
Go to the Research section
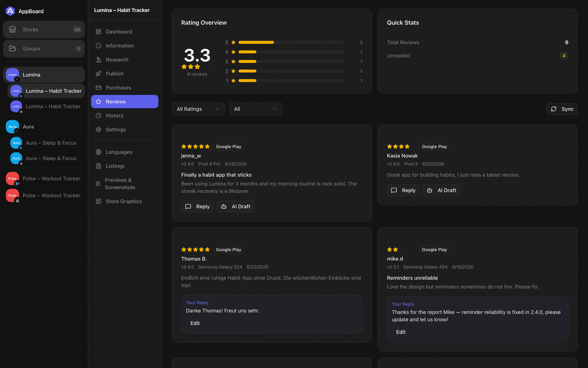[125, 60]
